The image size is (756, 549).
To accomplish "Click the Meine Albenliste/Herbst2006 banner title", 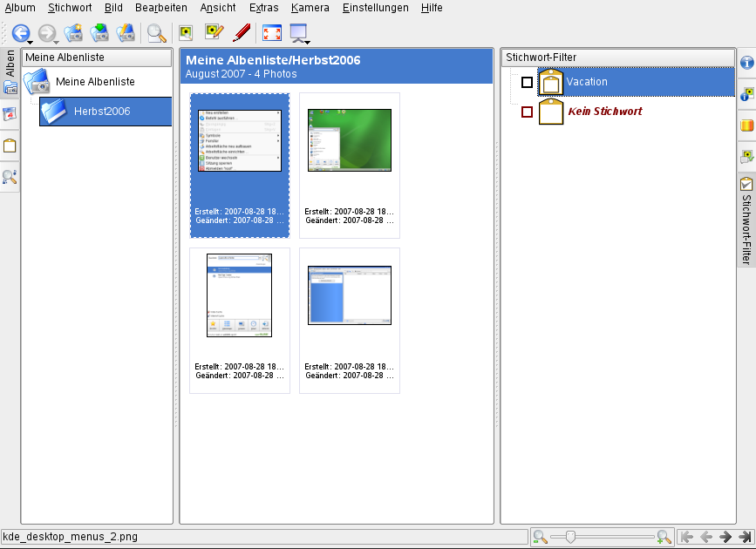I will [273, 60].
